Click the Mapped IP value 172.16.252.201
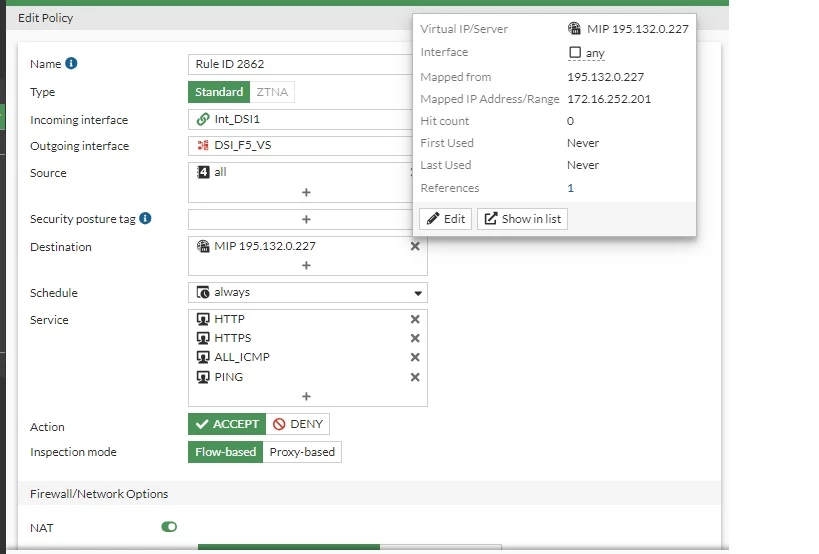The image size is (819, 554). point(609,99)
